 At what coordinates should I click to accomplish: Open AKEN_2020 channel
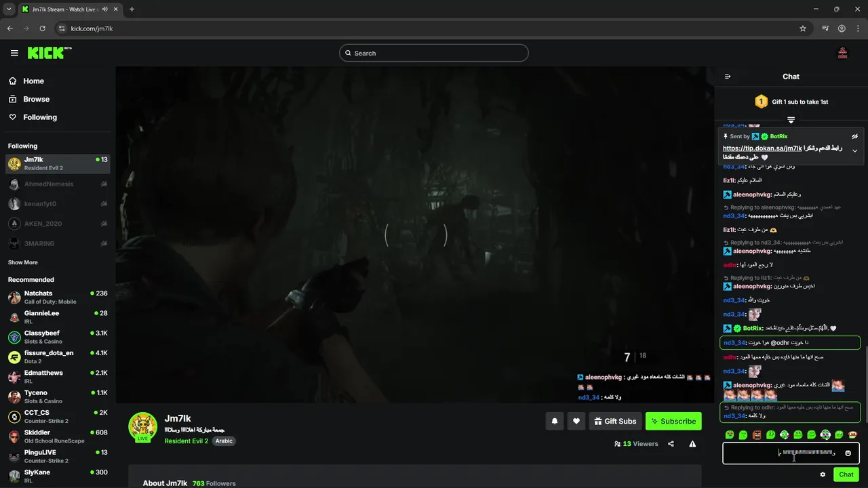(58, 223)
